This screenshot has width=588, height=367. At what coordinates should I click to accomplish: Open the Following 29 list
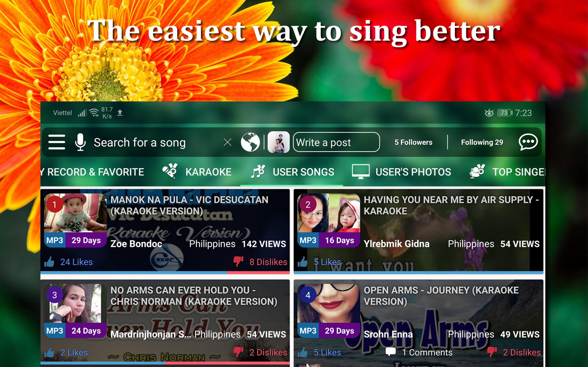pyautogui.click(x=482, y=142)
